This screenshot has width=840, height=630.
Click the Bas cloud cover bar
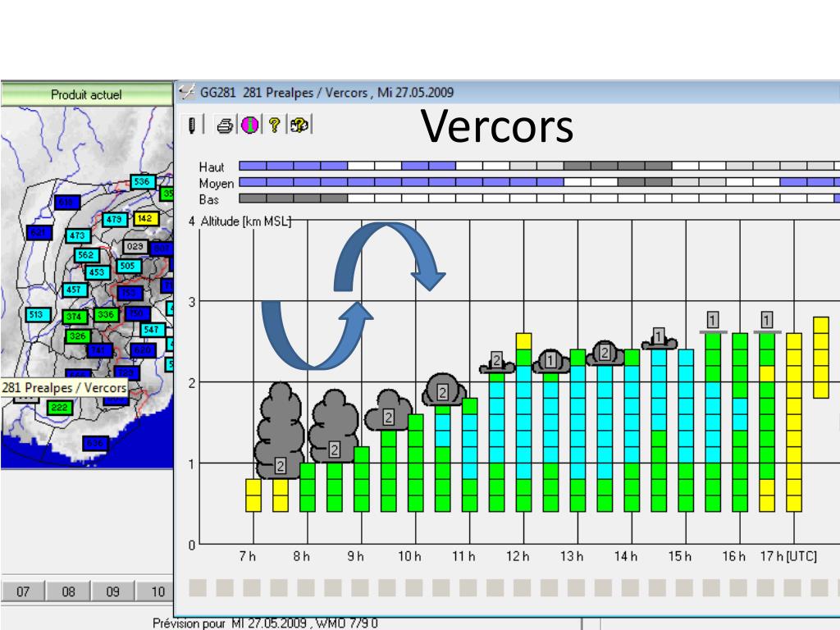click(x=539, y=199)
